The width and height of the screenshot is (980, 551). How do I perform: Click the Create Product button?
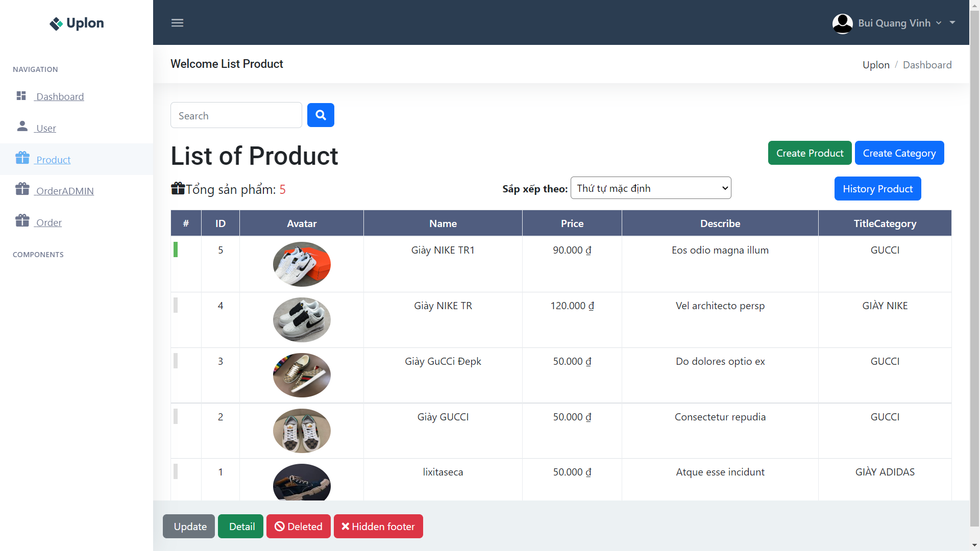[810, 153]
